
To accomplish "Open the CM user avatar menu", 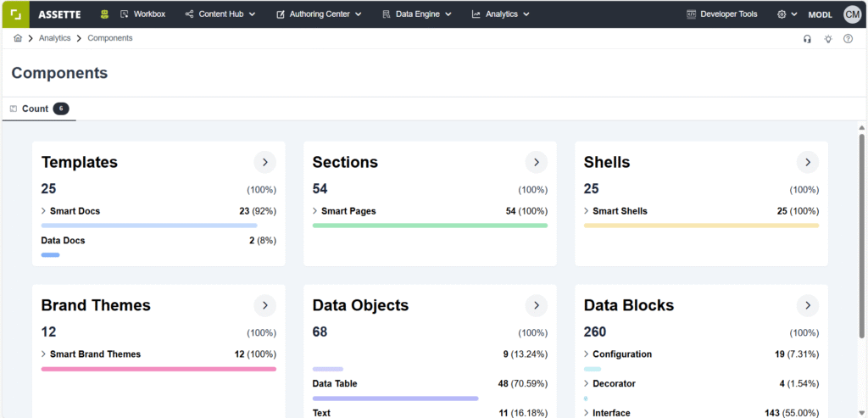I will tap(852, 14).
